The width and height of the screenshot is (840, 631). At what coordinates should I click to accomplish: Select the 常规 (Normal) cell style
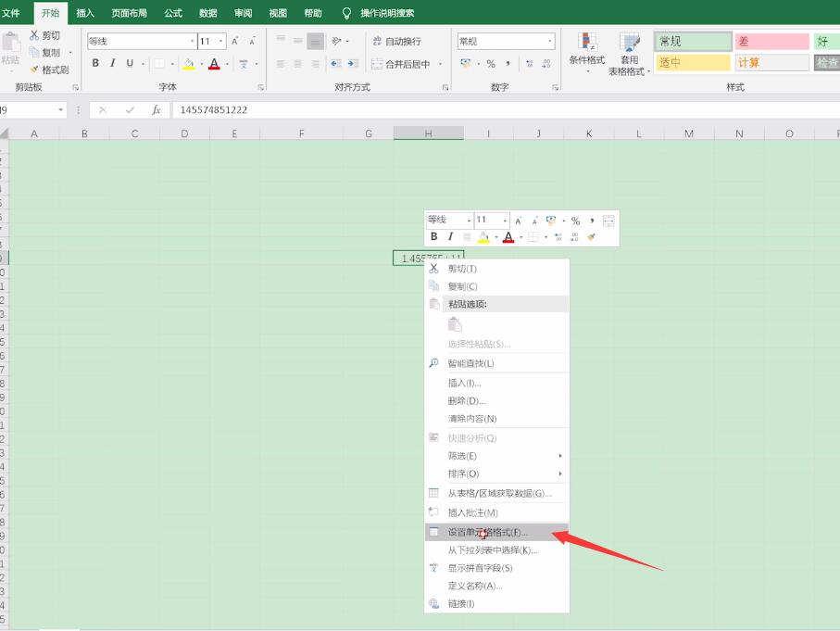[x=694, y=42]
